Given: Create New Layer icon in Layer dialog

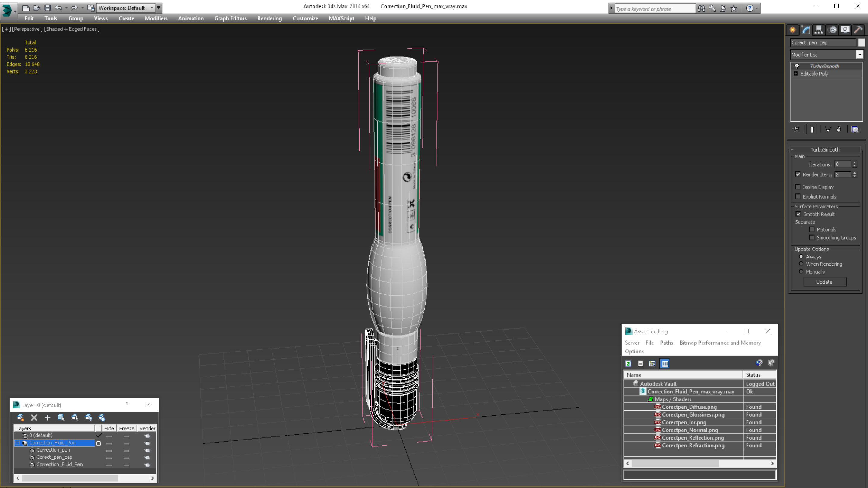Looking at the screenshot, I should 20,418.
